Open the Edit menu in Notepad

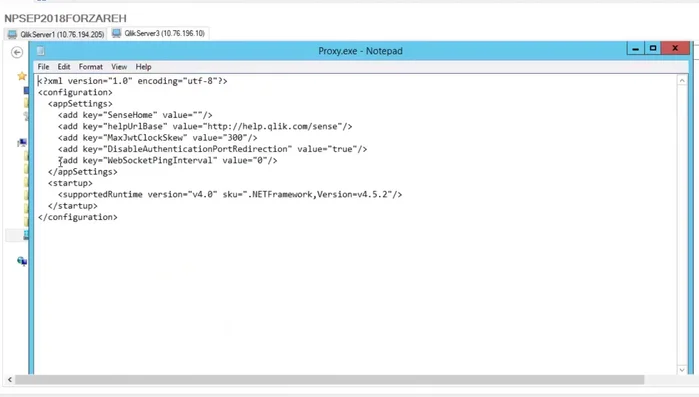(64, 67)
